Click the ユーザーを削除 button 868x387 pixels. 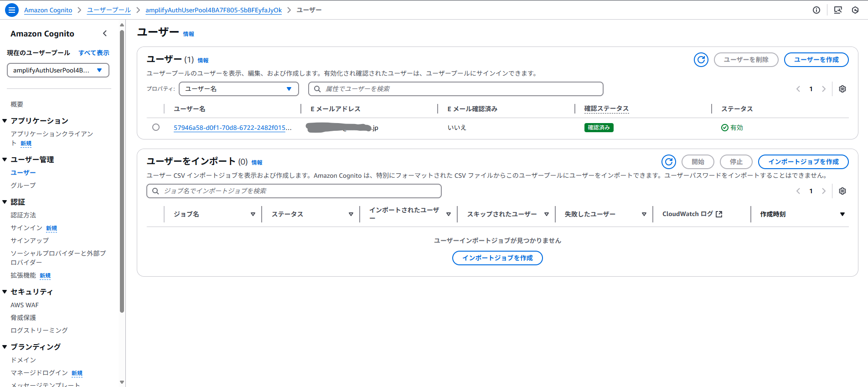(x=746, y=60)
